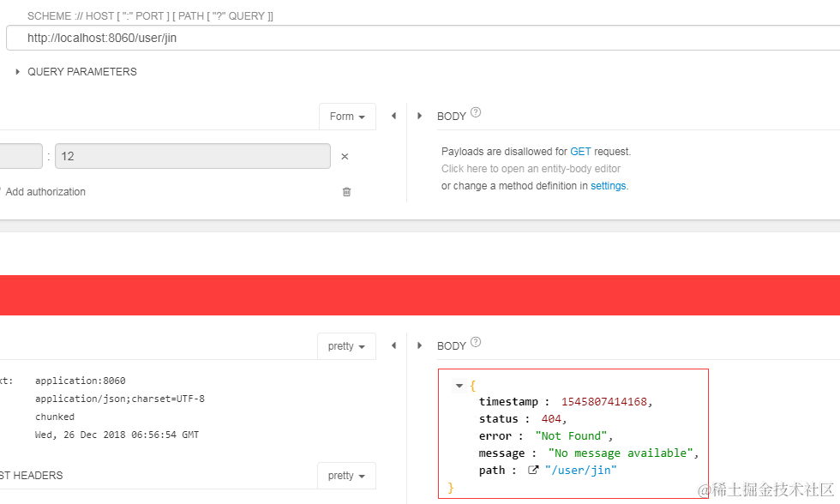Open help icon next to request BODY

[476, 112]
